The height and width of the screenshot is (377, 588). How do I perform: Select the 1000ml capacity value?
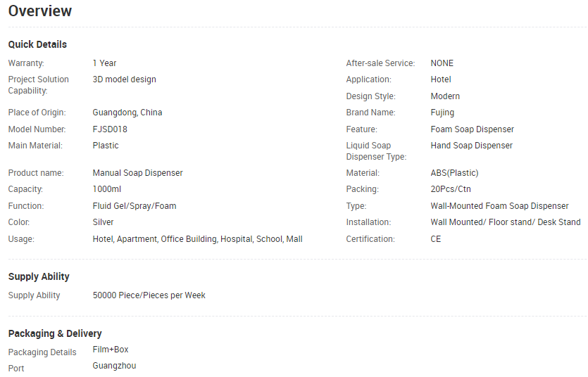(107, 189)
